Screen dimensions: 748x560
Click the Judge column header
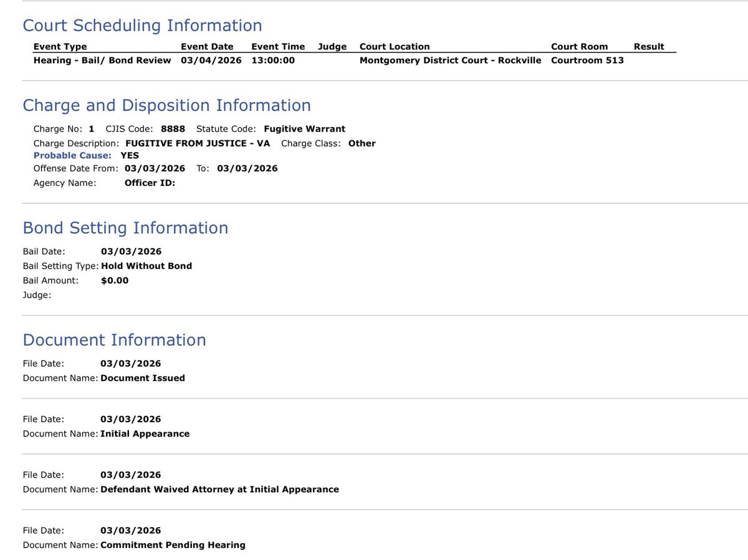332,47
